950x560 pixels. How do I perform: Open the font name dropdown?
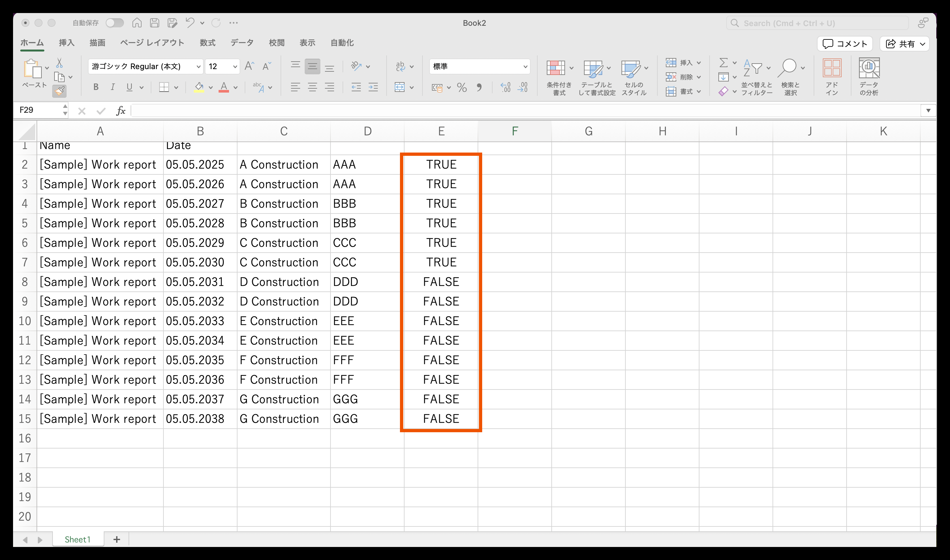pyautogui.click(x=198, y=67)
